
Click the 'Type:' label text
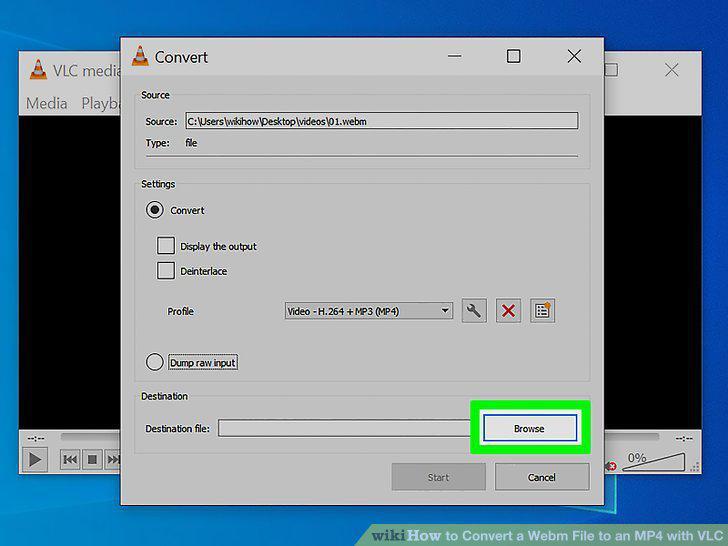coord(157,143)
